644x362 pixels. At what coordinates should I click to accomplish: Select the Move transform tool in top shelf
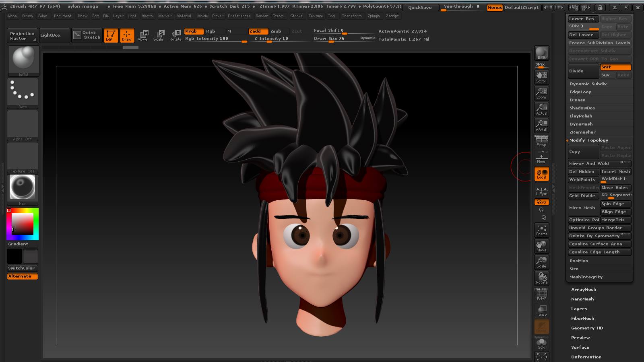point(142,35)
